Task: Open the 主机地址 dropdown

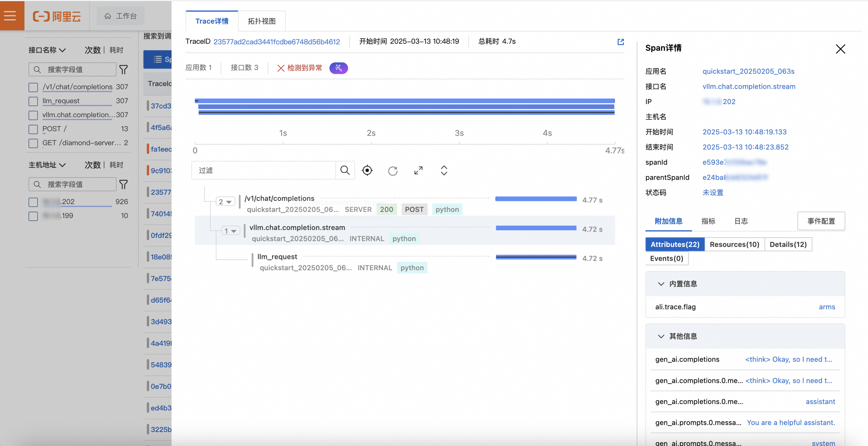Action: [47, 165]
